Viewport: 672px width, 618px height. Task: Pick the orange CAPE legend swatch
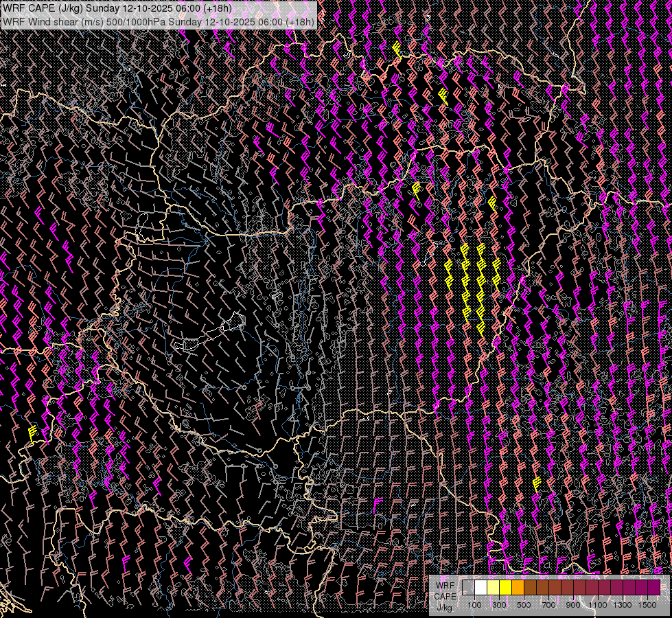point(518,588)
